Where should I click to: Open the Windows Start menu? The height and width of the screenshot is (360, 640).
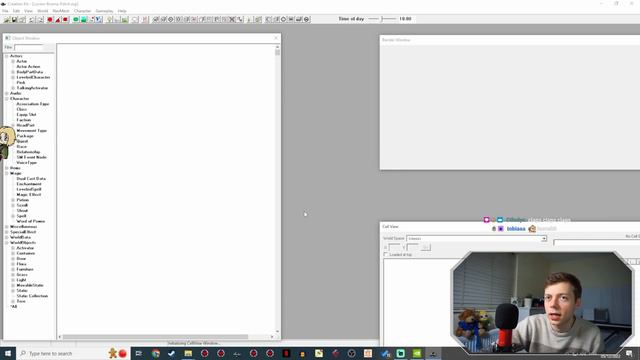(8, 353)
